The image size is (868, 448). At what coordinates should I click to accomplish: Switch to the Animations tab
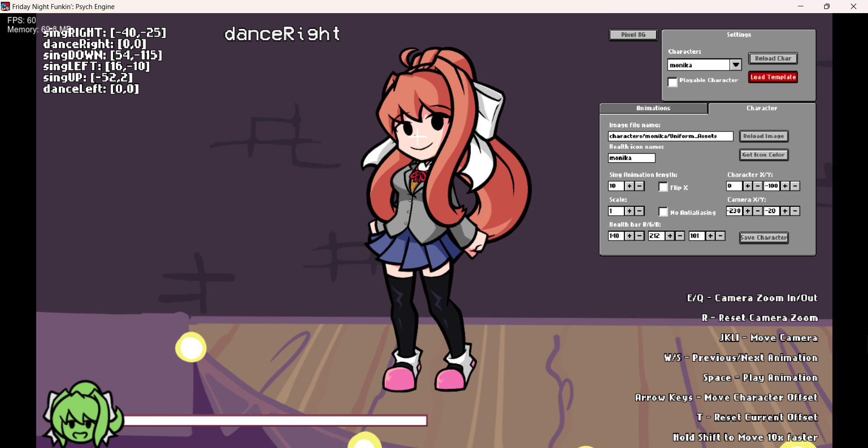point(653,108)
